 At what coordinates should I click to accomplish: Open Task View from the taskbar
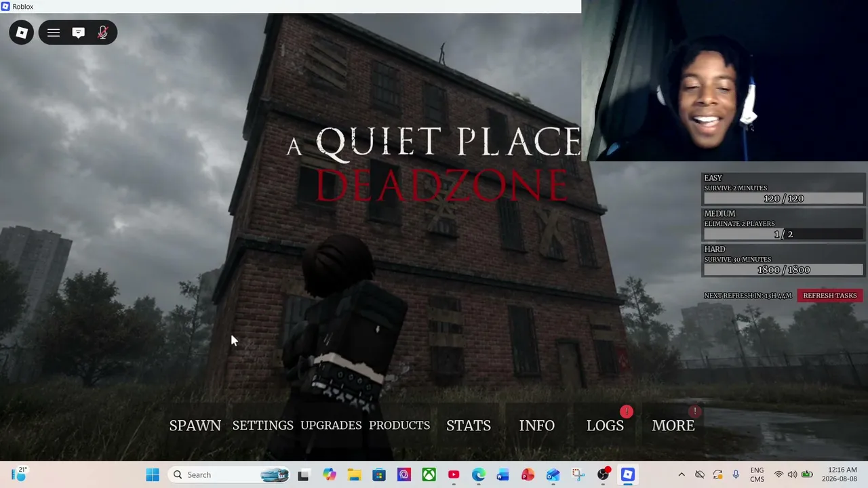[303, 474]
